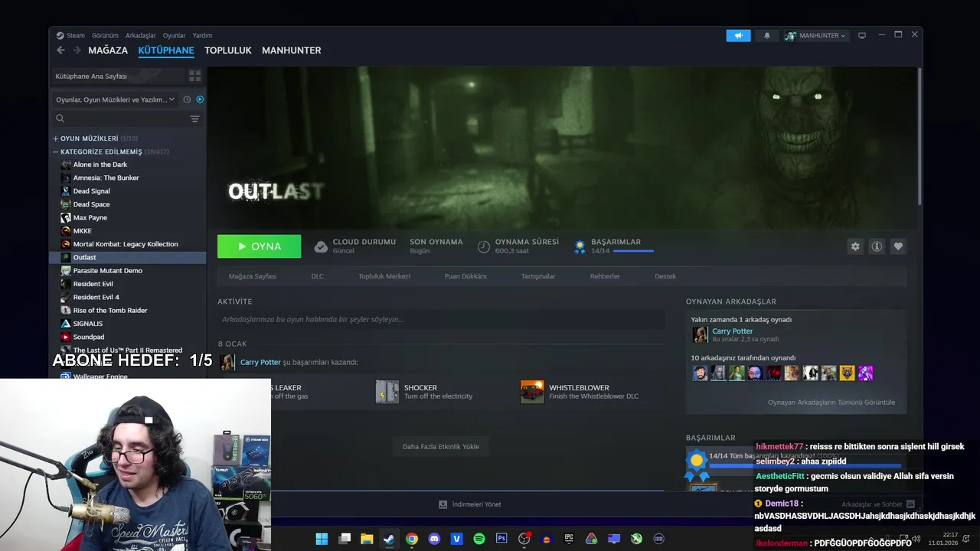Open the library type filter dropdown
This screenshot has width=980, height=551.
point(115,99)
